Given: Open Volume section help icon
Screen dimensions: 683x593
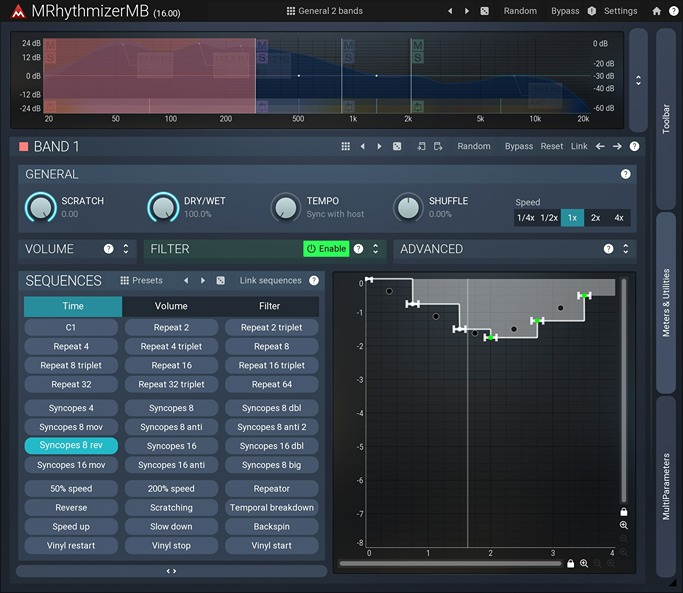Looking at the screenshot, I should point(108,249).
